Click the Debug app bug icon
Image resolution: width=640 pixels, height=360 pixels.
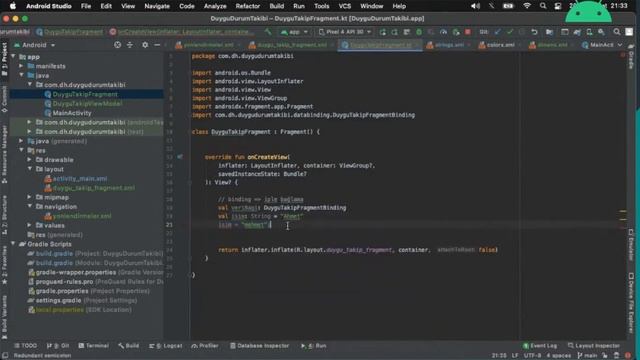tap(419, 32)
